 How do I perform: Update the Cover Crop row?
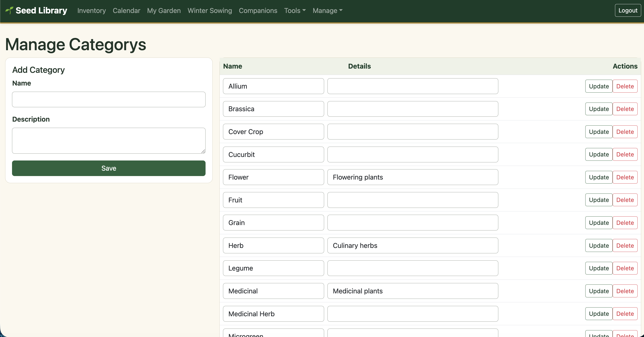tap(599, 132)
